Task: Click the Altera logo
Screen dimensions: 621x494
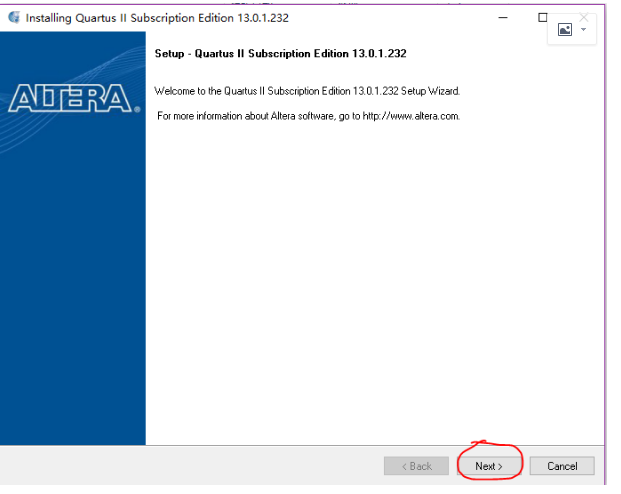Action: [74, 98]
